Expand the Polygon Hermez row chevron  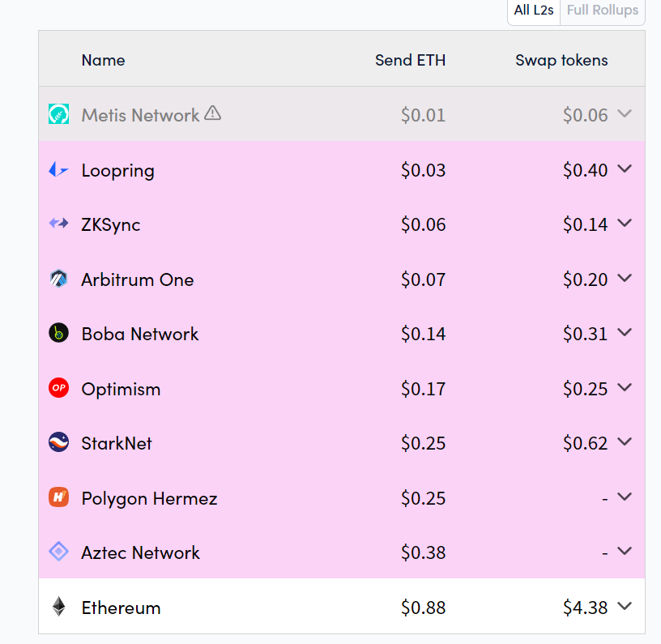625,497
